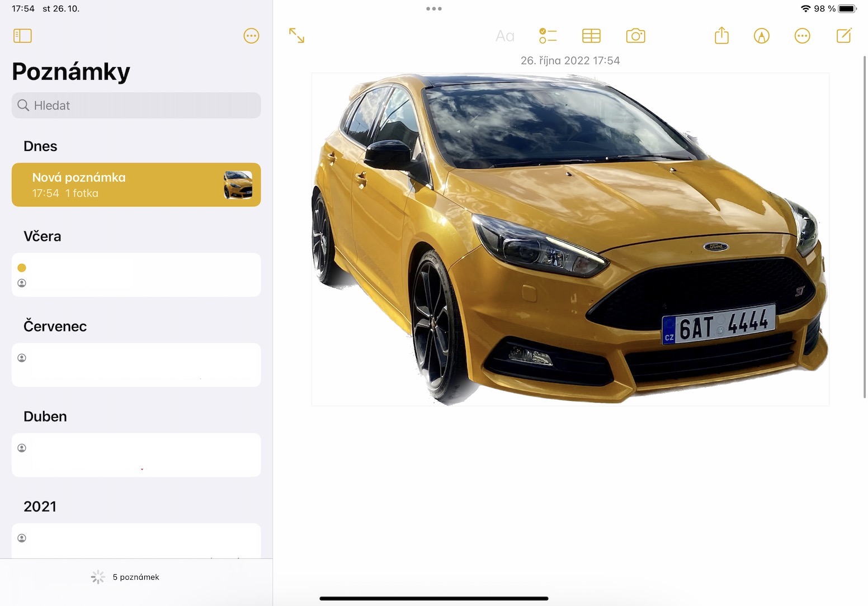Open the note under 2021
This screenshot has width=868, height=606.
click(136, 540)
